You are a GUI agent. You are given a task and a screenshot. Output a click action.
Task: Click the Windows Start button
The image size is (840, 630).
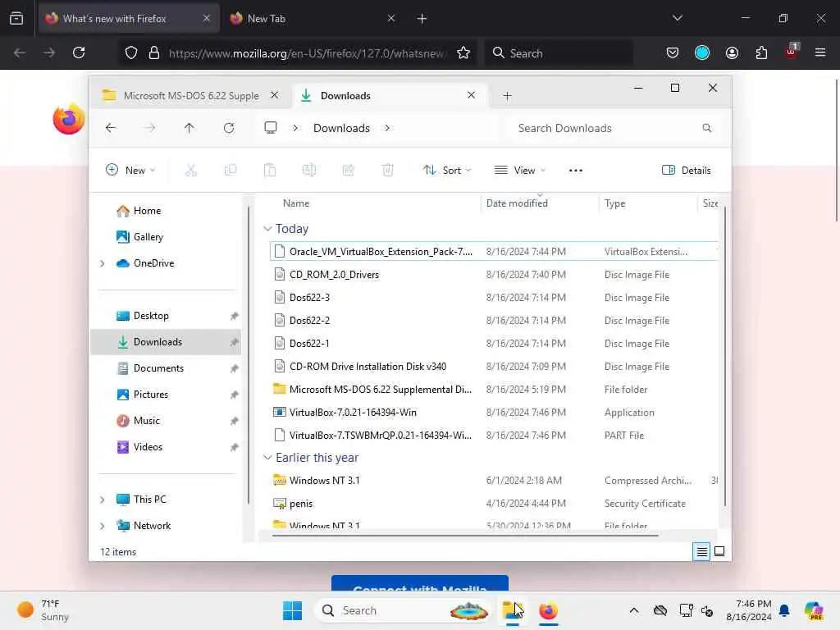click(293, 610)
